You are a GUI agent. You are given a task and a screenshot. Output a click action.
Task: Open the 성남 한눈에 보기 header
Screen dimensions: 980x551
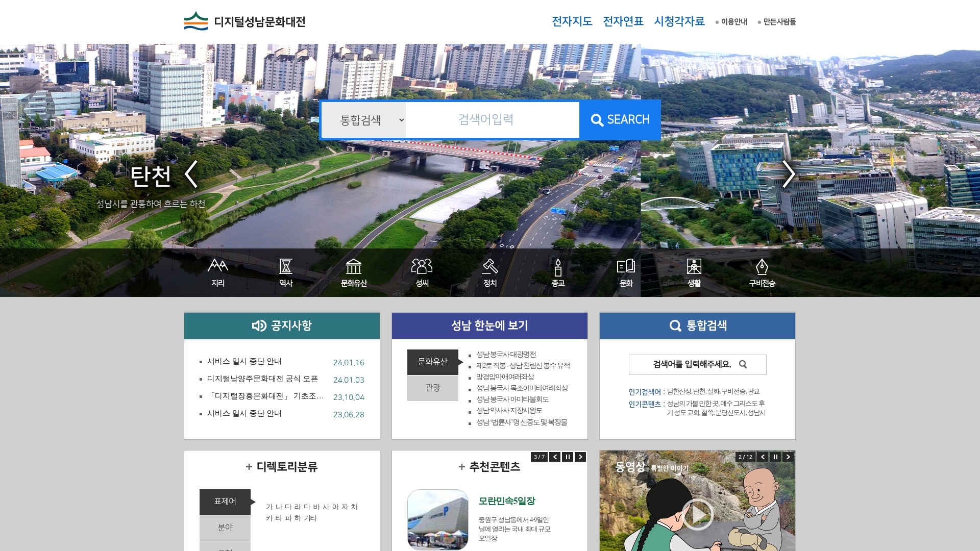point(489,326)
